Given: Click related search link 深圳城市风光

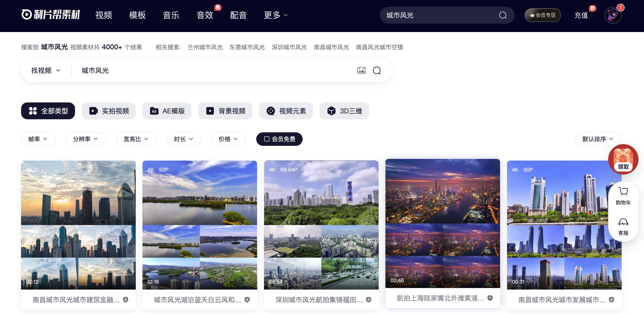Looking at the screenshot, I should click(289, 47).
